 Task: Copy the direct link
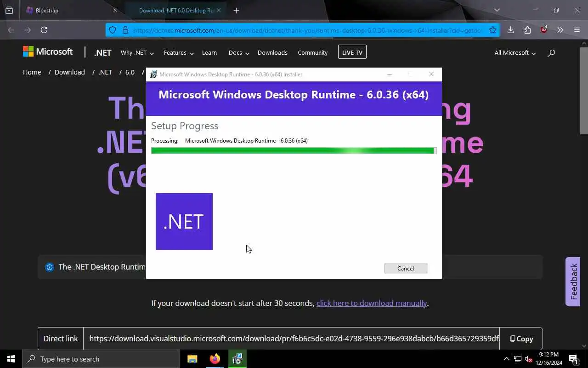[x=521, y=339]
